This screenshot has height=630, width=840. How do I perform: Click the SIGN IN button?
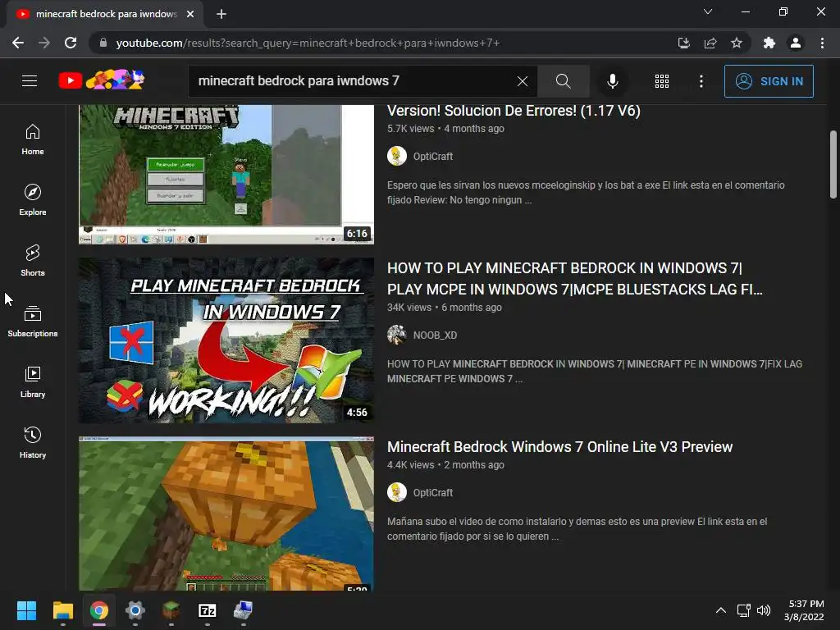[x=769, y=81]
